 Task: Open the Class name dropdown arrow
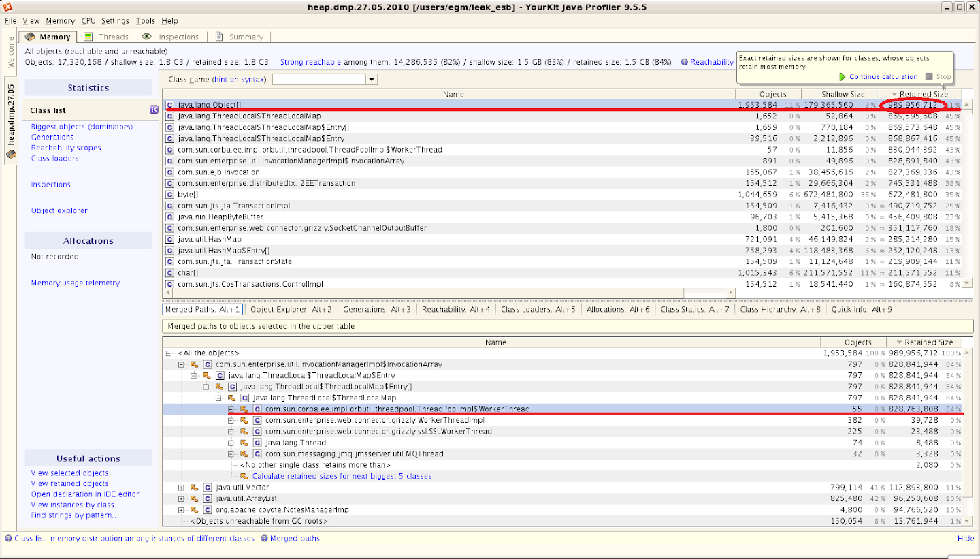pyautogui.click(x=371, y=80)
